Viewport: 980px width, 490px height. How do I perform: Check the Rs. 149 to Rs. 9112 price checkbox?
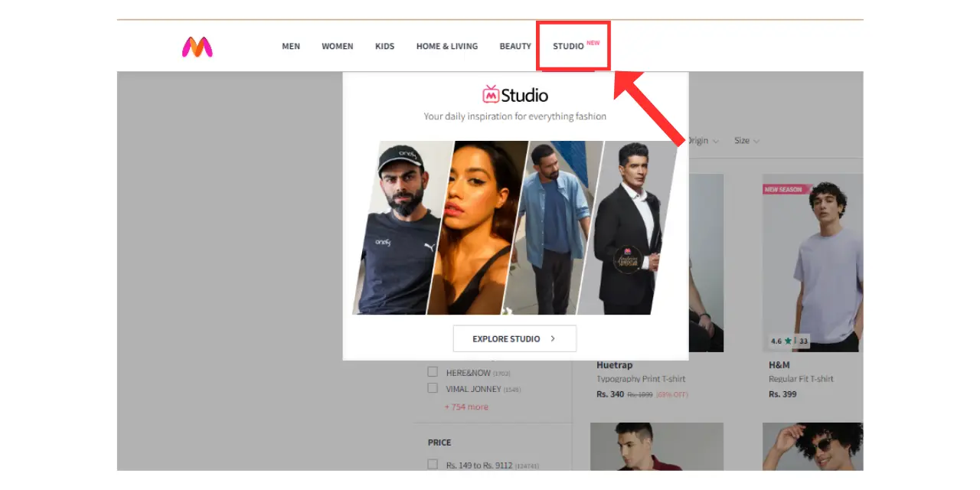[433, 464]
